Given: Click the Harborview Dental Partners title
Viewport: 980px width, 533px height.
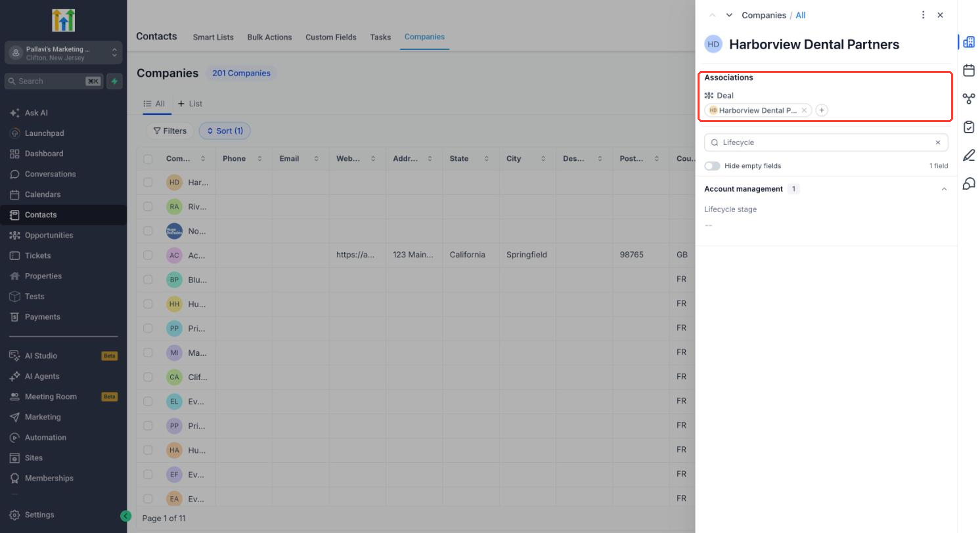Looking at the screenshot, I should tap(814, 45).
